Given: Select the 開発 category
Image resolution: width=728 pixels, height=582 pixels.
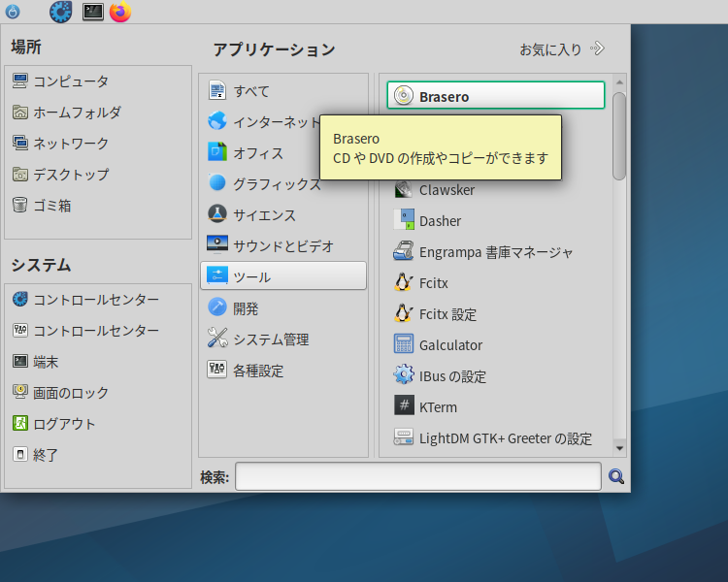Looking at the screenshot, I should click(283, 307).
